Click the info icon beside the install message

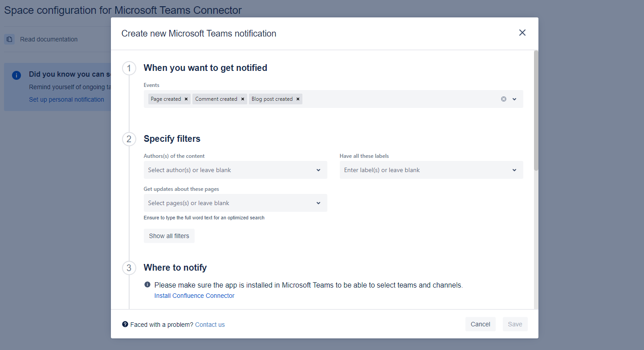147,284
